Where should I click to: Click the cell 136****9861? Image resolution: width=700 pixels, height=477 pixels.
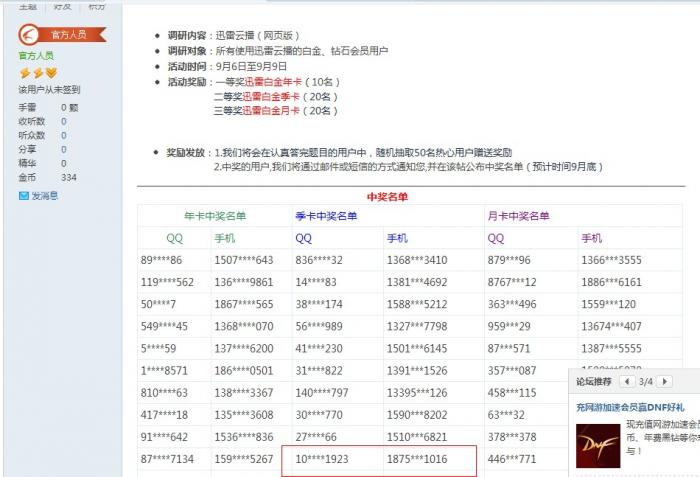pos(244,282)
